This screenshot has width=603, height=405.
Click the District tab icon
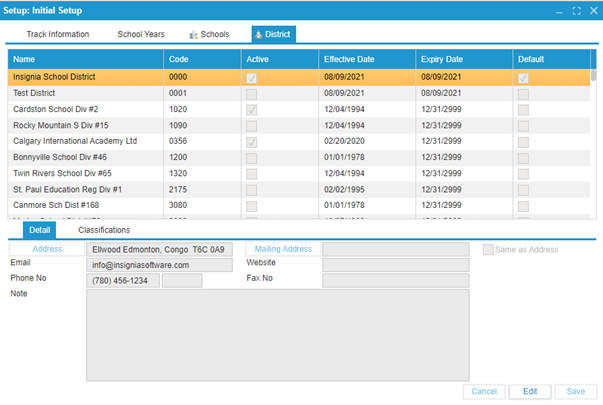258,35
